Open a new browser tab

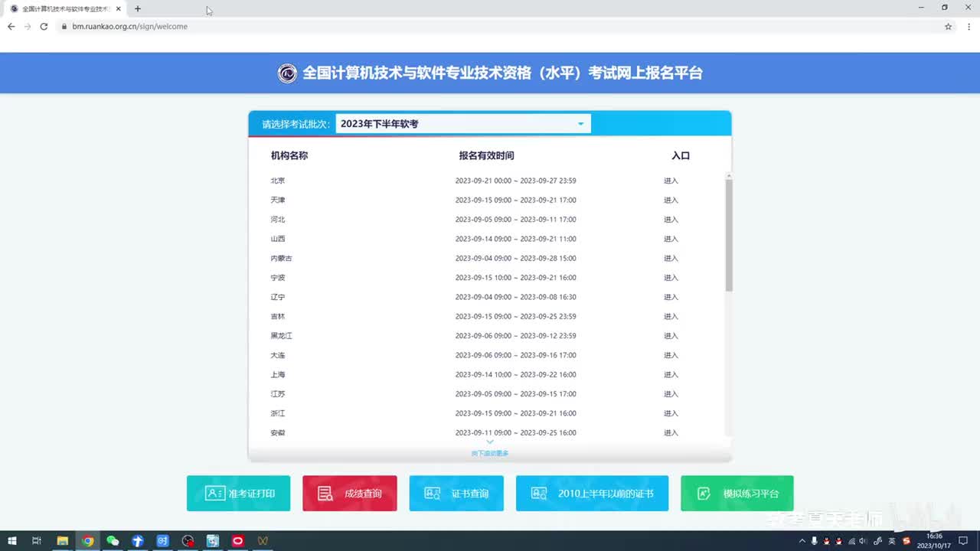pos(138,8)
